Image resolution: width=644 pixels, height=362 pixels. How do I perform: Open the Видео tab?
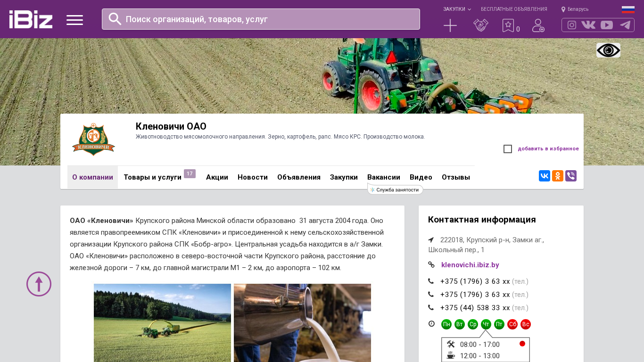coord(421,177)
